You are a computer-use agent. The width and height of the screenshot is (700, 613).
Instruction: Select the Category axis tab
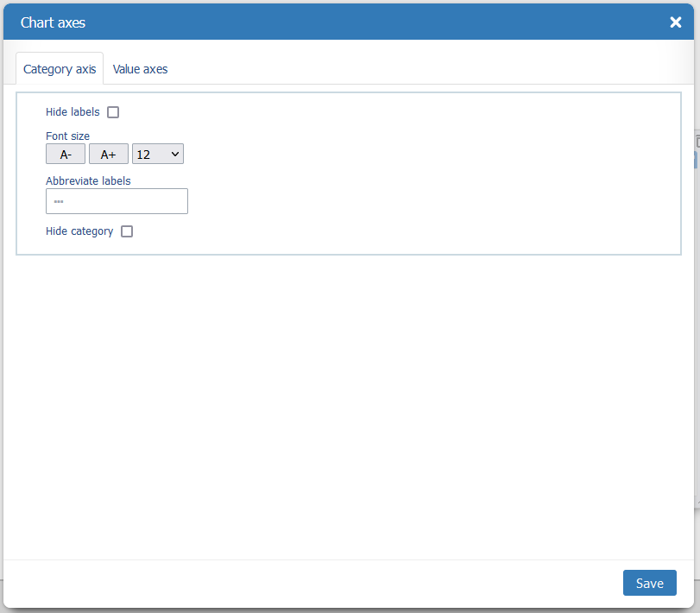[x=60, y=69]
